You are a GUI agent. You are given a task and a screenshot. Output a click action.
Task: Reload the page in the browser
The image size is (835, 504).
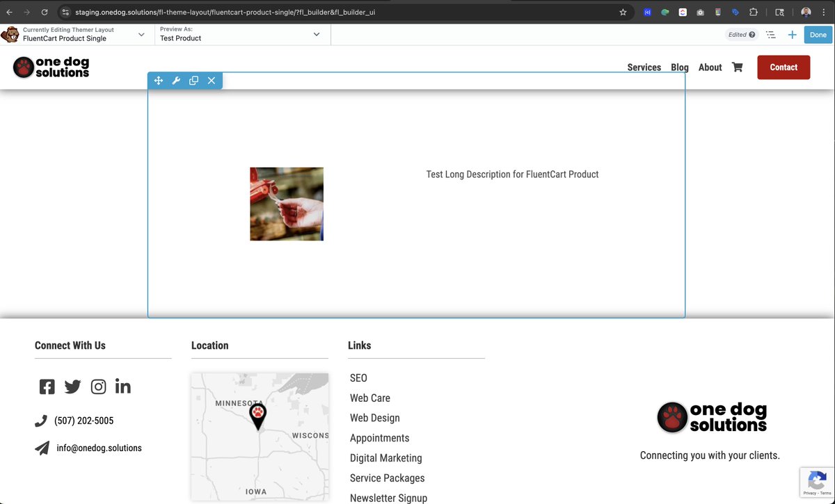(45, 13)
